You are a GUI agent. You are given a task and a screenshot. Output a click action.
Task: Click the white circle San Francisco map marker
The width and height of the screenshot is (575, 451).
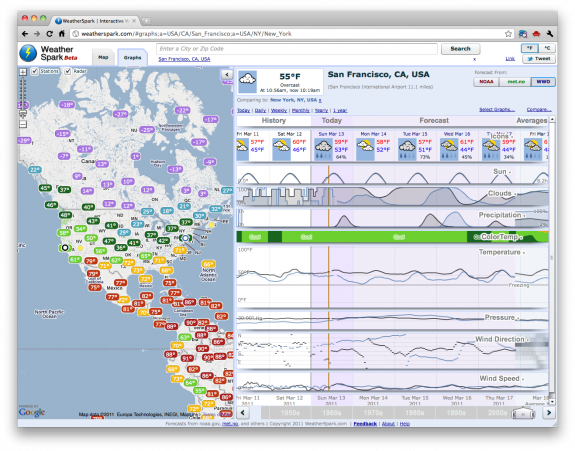tap(65, 248)
